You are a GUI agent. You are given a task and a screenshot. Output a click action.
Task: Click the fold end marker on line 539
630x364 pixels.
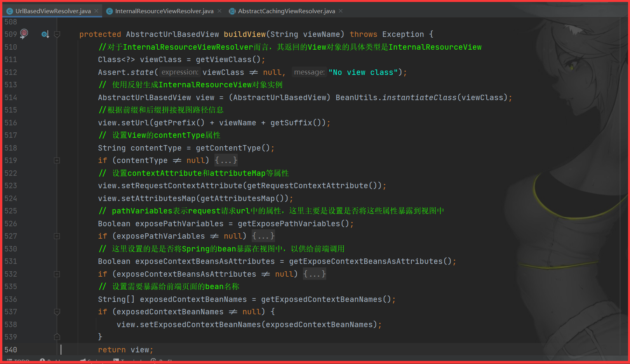(x=57, y=337)
